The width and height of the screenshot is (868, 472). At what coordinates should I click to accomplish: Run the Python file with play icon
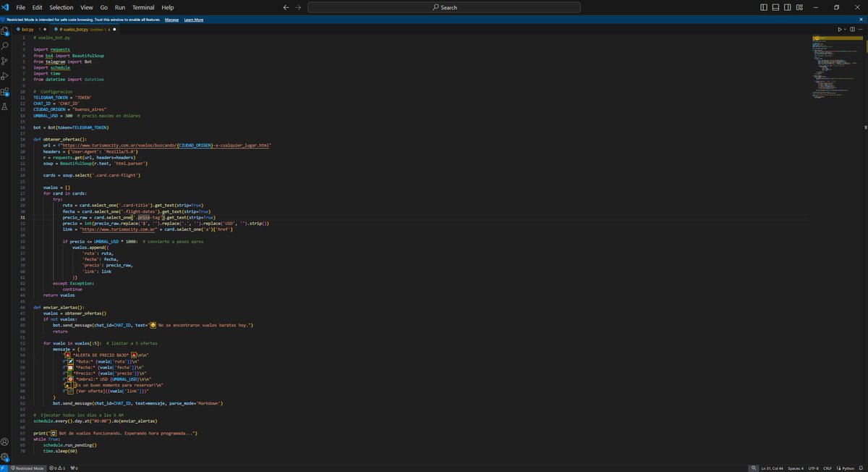(x=840, y=30)
